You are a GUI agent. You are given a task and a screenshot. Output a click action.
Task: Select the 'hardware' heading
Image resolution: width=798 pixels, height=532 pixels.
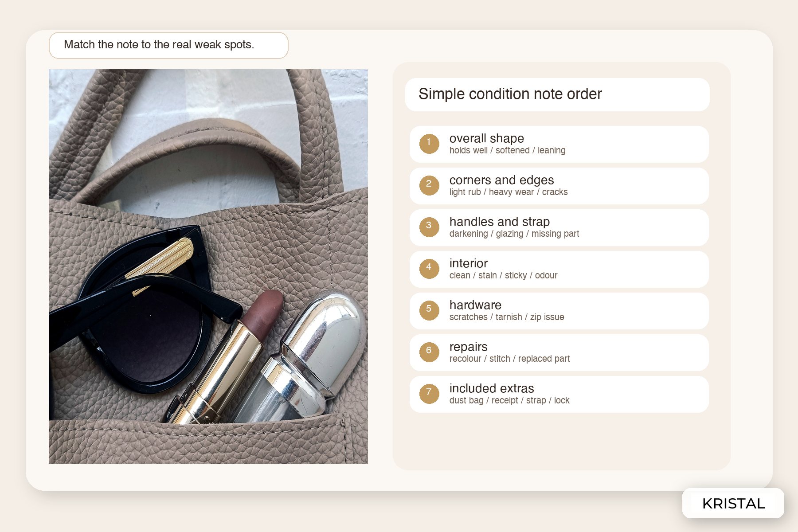[x=475, y=305]
